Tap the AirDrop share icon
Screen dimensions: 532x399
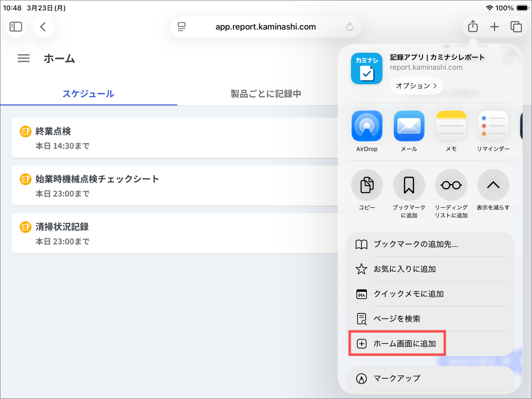(367, 126)
